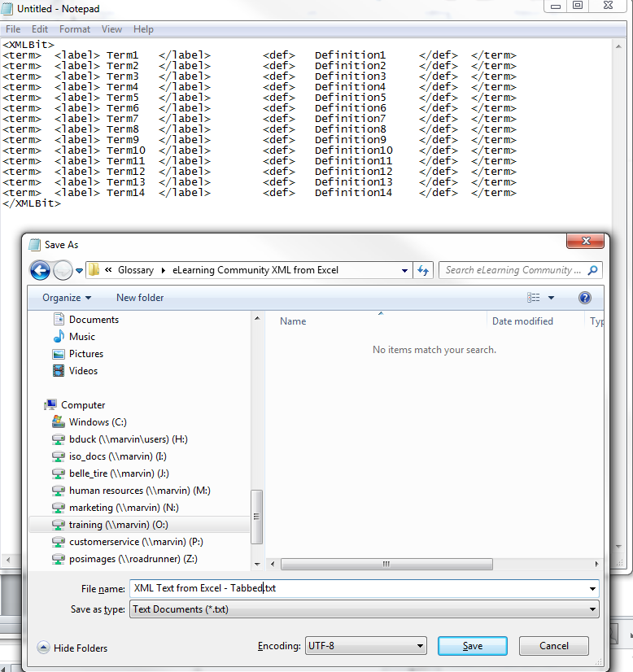This screenshot has width=633, height=672.
Task: Open the Edit menu in Notepad
Action: click(x=40, y=29)
